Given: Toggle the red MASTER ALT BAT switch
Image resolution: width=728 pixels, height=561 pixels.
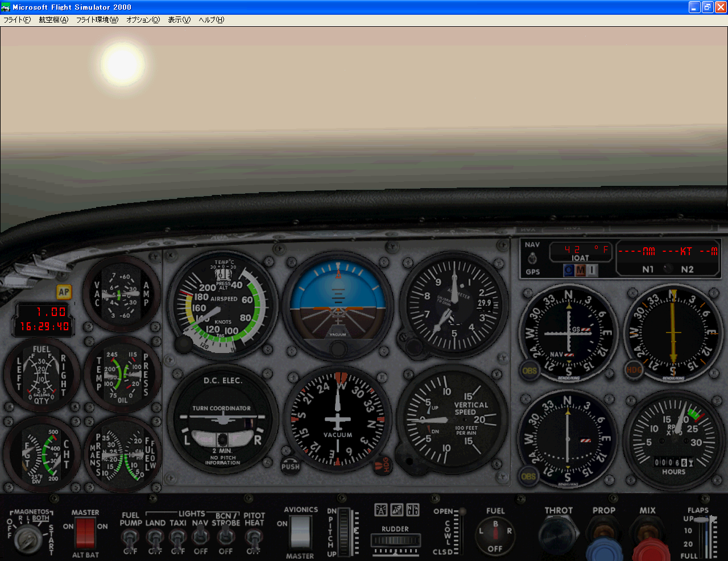Looking at the screenshot, I should click(85, 533).
